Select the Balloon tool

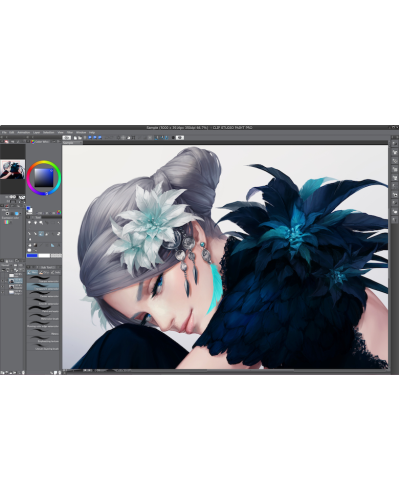(x=29, y=250)
